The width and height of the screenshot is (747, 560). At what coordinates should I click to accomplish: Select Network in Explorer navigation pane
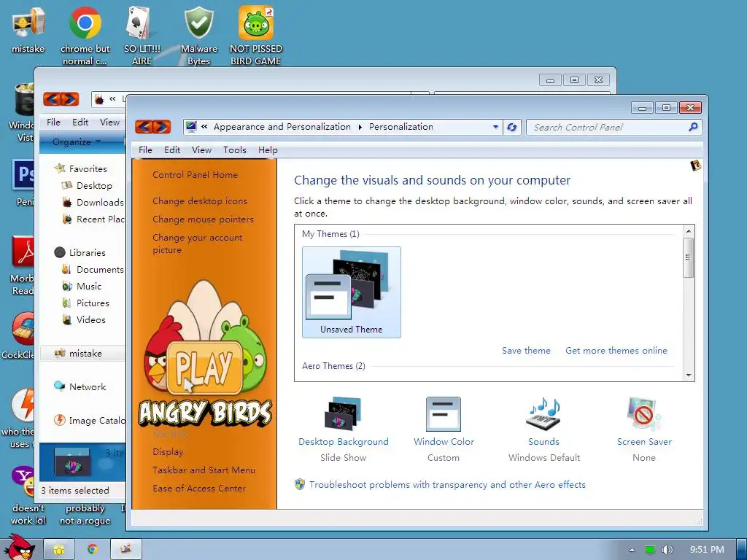tap(80, 386)
